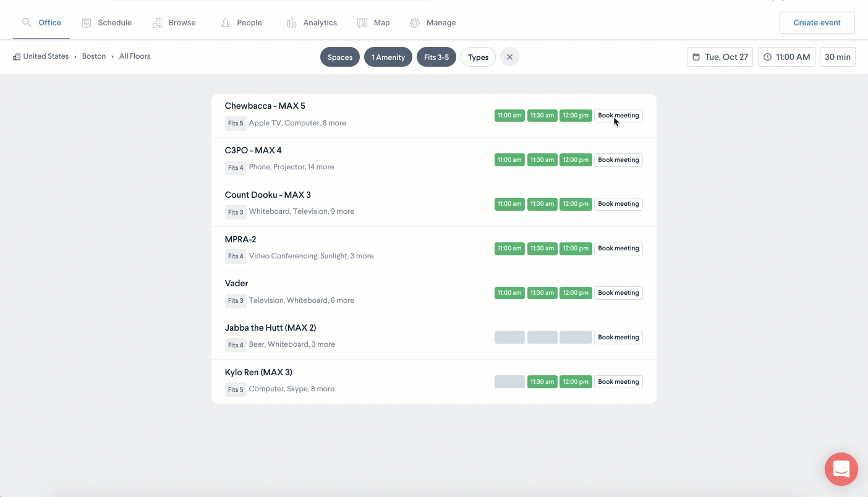Book meeting for Count Dooku - MAX 3
Viewport: 868px width, 497px height.
[x=618, y=204]
